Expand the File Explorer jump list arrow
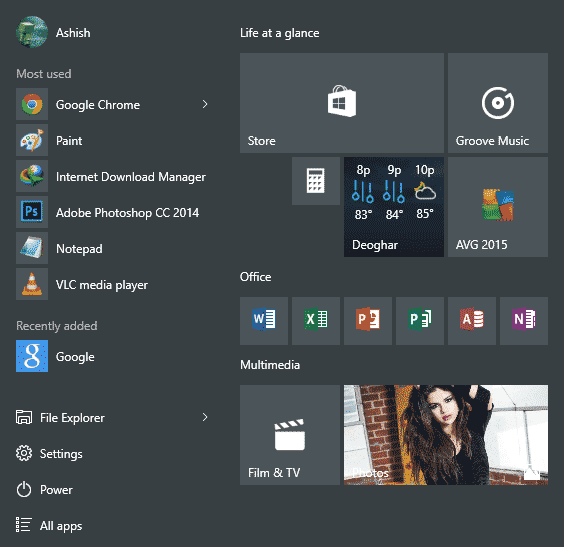Image resolution: width=564 pixels, height=547 pixels. 205,417
